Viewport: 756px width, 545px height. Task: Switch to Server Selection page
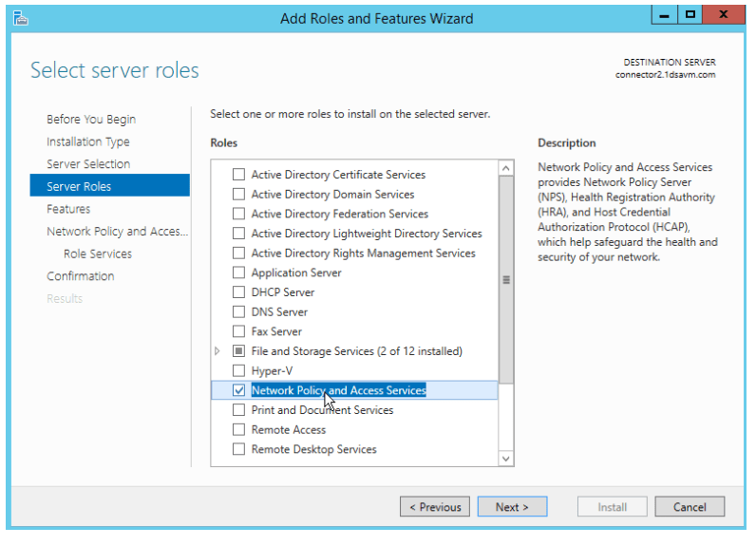pyautogui.click(x=88, y=164)
